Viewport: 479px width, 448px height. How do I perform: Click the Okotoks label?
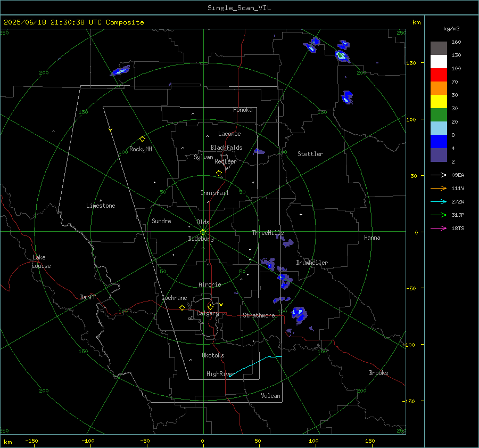213,355
